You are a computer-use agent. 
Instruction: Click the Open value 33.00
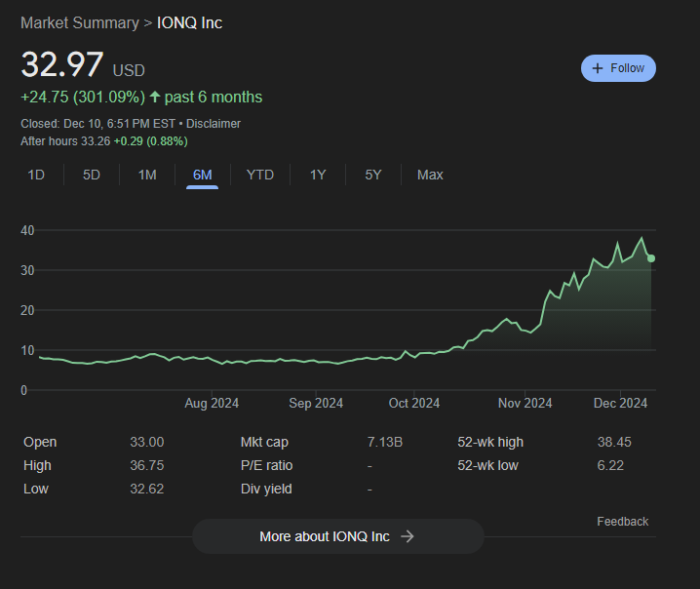tap(147, 442)
